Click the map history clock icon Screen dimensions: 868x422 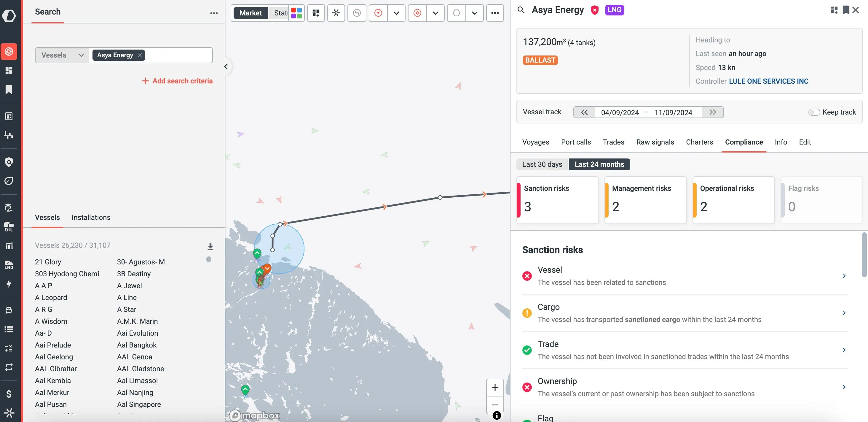357,13
